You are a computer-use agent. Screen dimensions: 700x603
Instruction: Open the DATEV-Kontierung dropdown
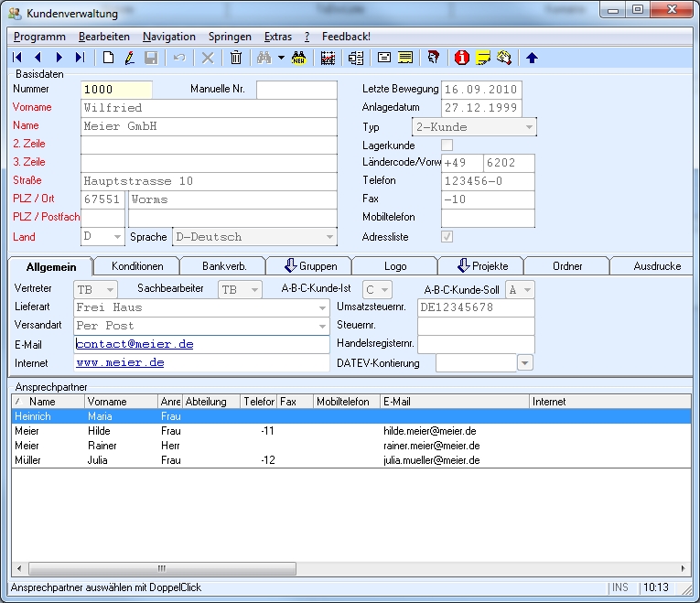click(525, 363)
